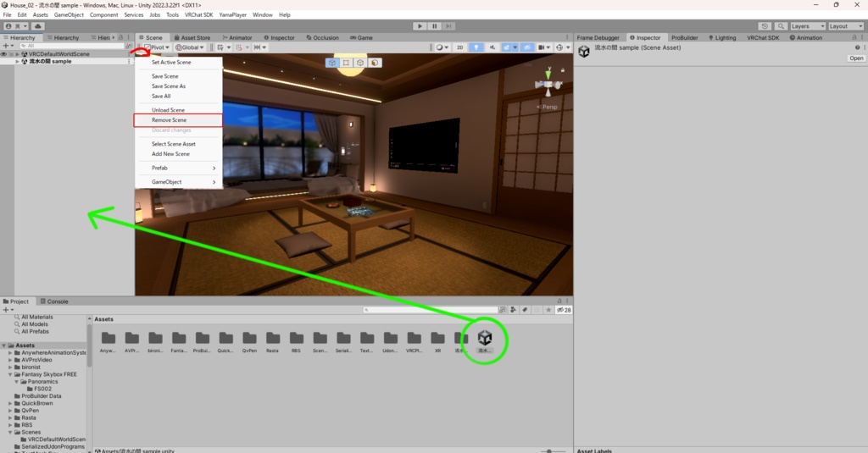The height and width of the screenshot is (453, 868).
Task: Open the undo history icon
Action: (x=765, y=26)
